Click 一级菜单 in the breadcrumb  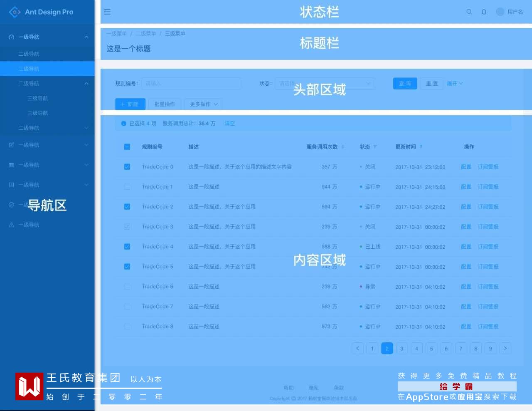(117, 34)
